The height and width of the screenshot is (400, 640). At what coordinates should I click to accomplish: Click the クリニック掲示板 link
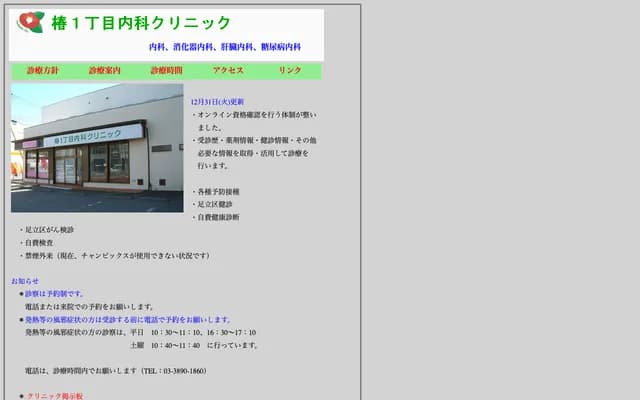(55, 396)
